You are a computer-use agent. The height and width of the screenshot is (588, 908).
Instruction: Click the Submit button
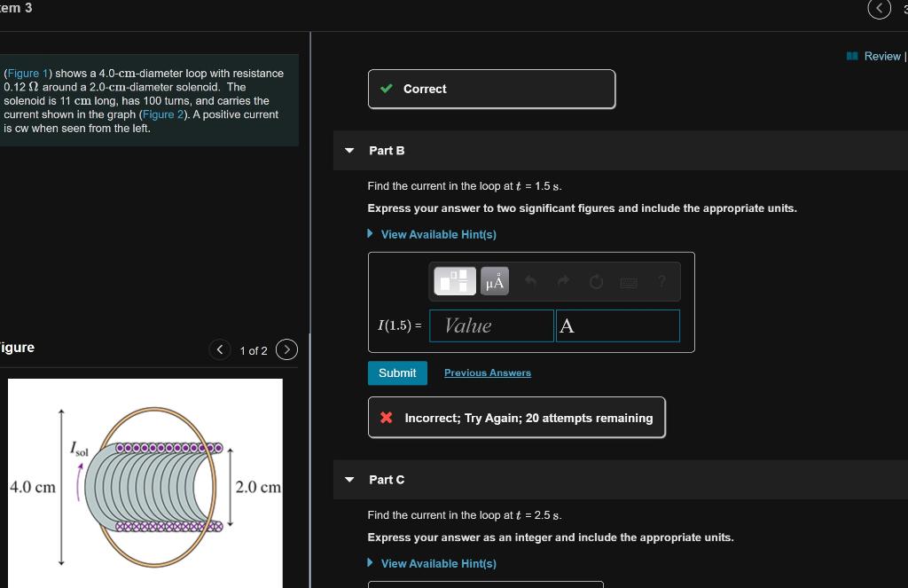[396, 372]
